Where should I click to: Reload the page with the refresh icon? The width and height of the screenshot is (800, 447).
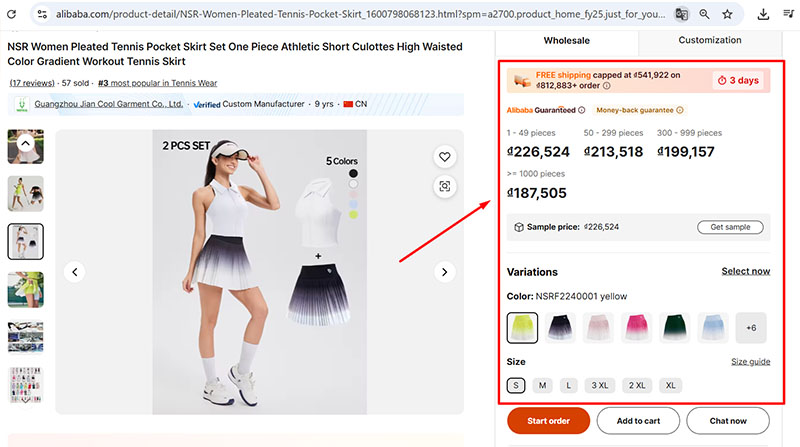(x=13, y=14)
